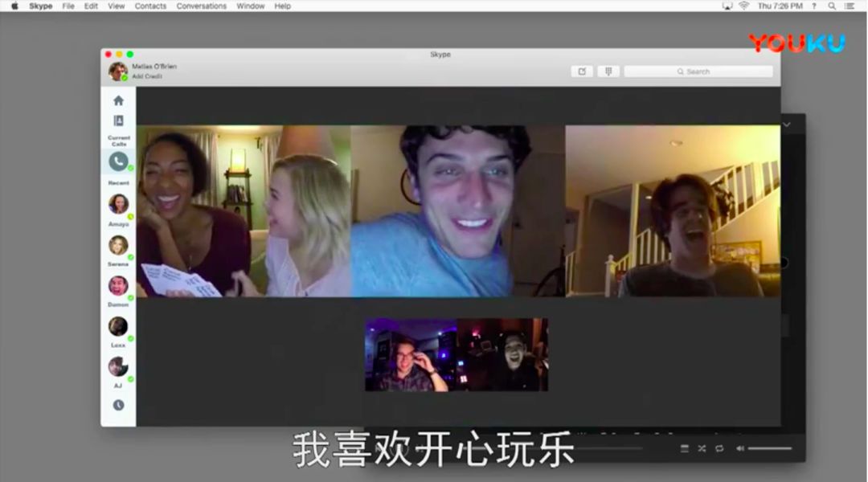Screen dimensions: 868x482
Task: Open Serena's contact avatar
Action: [118, 245]
